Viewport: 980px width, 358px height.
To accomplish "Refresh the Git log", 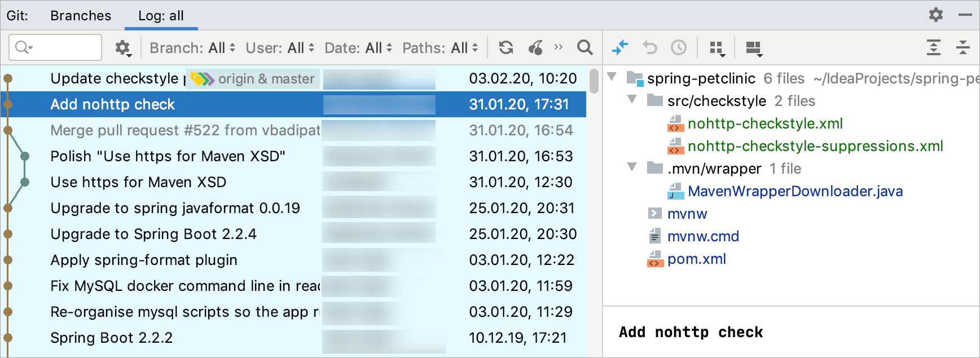I will pos(506,48).
